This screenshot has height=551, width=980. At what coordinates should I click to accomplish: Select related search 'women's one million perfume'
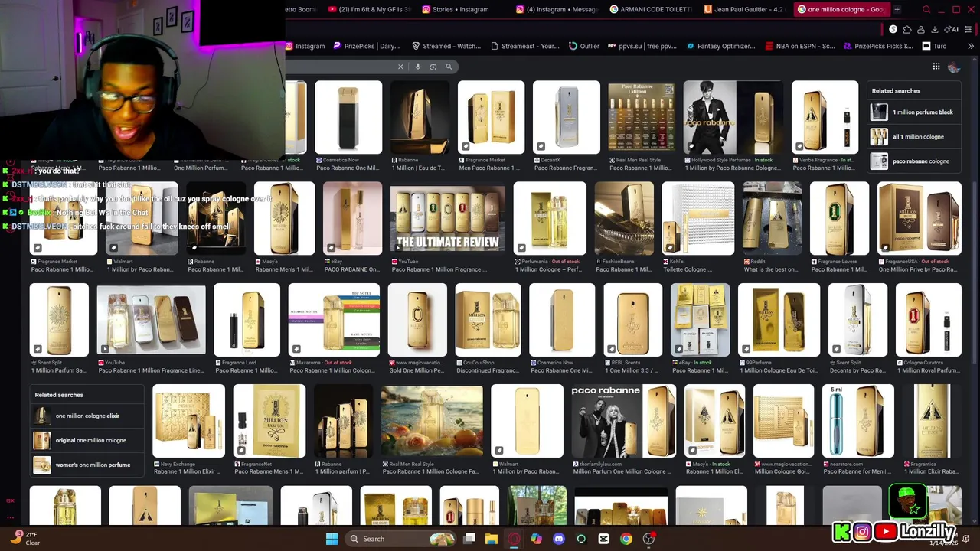pyautogui.click(x=87, y=465)
